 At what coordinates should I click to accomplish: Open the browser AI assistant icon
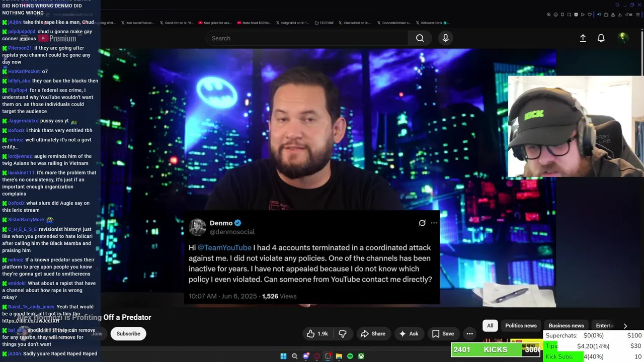point(629,15)
